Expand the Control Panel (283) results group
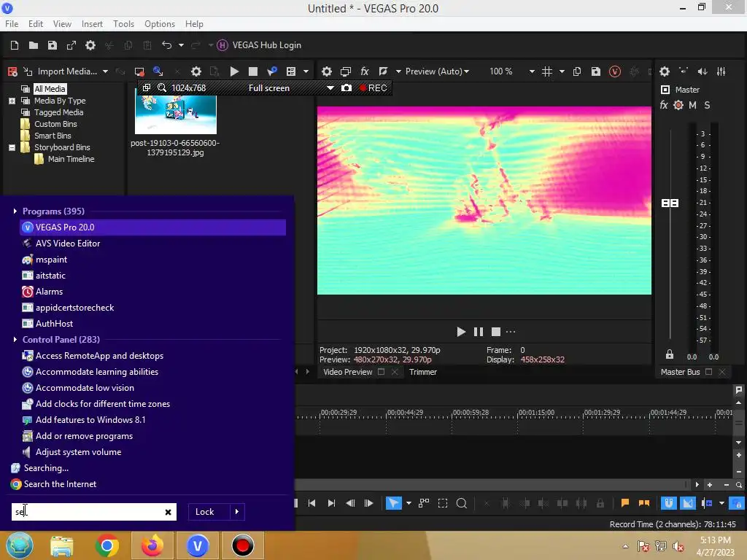747x560 pixels. coord(15,340)
